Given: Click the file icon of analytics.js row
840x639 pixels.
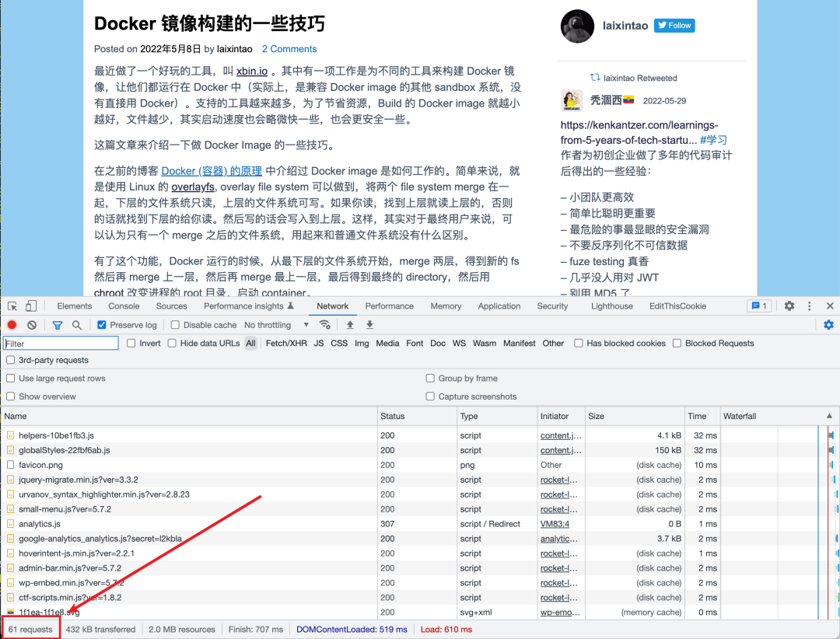Looking at the screenshot, I should coord(10,524).
